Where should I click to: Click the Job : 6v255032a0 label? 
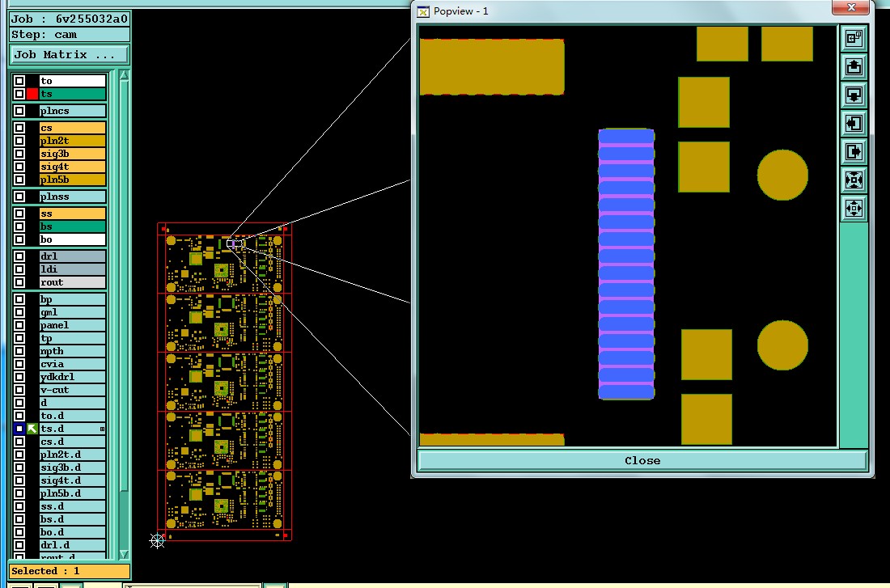click(70, 19)
